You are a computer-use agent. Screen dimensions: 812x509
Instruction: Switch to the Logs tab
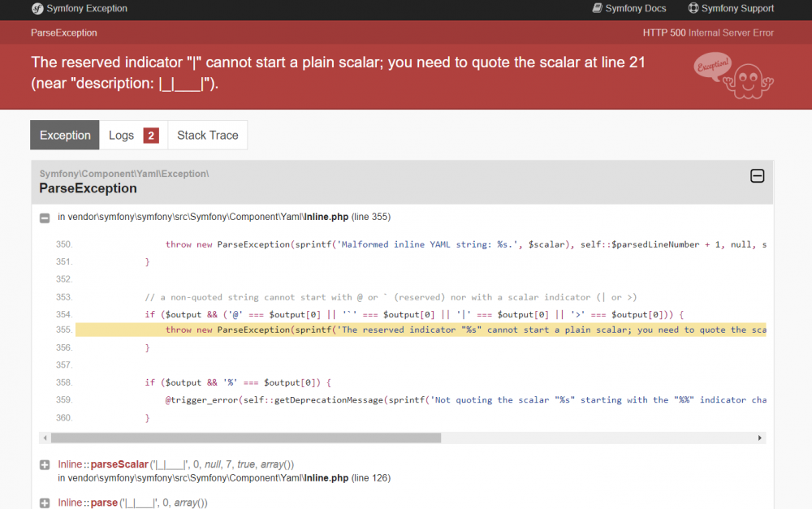[134, 135]
